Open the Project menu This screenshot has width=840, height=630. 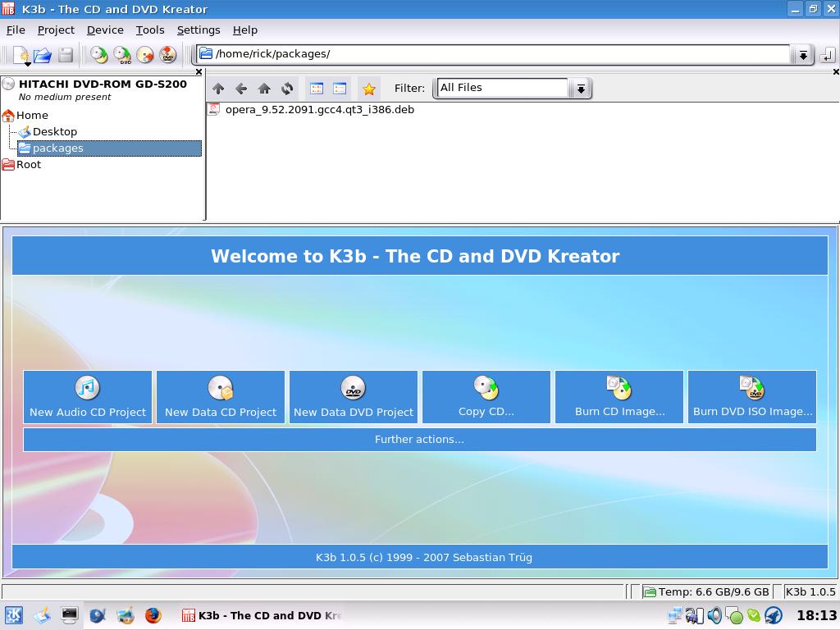[56, 30]
